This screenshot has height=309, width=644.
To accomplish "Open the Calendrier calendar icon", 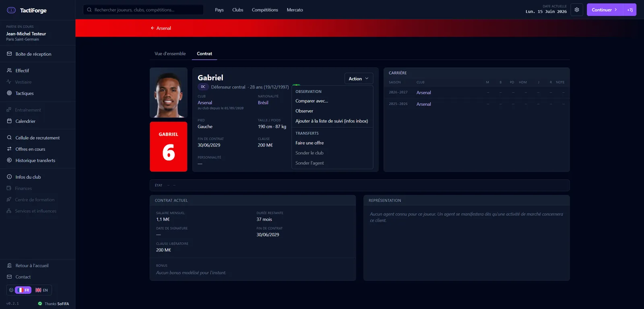I will click(9, 121).
